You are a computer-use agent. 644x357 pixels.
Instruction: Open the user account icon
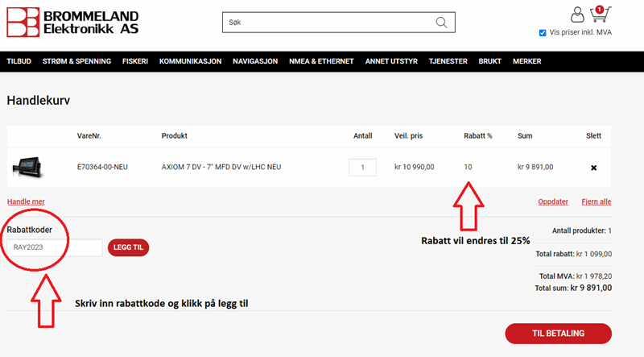pyautogui.click(x=577, y=15)
